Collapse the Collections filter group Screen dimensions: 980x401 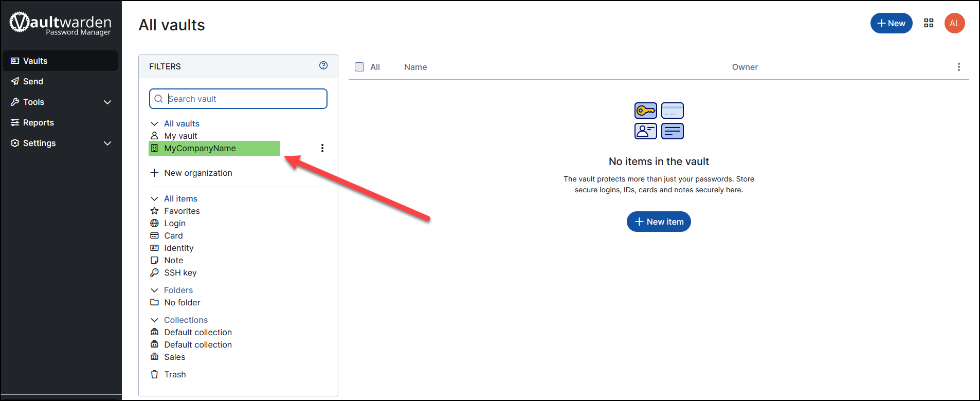(154, 320)
